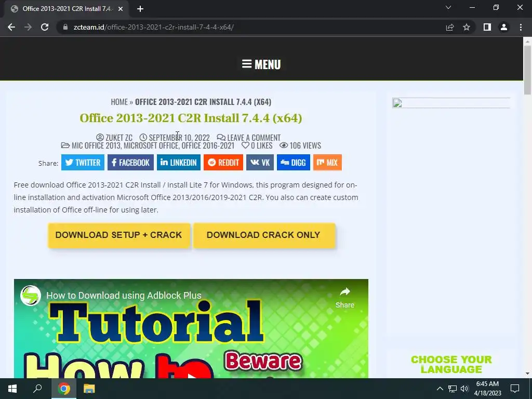532x399 pixels.
Task: Open Chrome's three-dot menu
Action: pos(521,27)
